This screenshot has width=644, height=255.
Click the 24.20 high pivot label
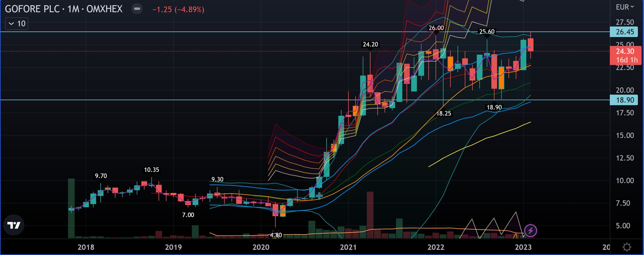point(370,44)
